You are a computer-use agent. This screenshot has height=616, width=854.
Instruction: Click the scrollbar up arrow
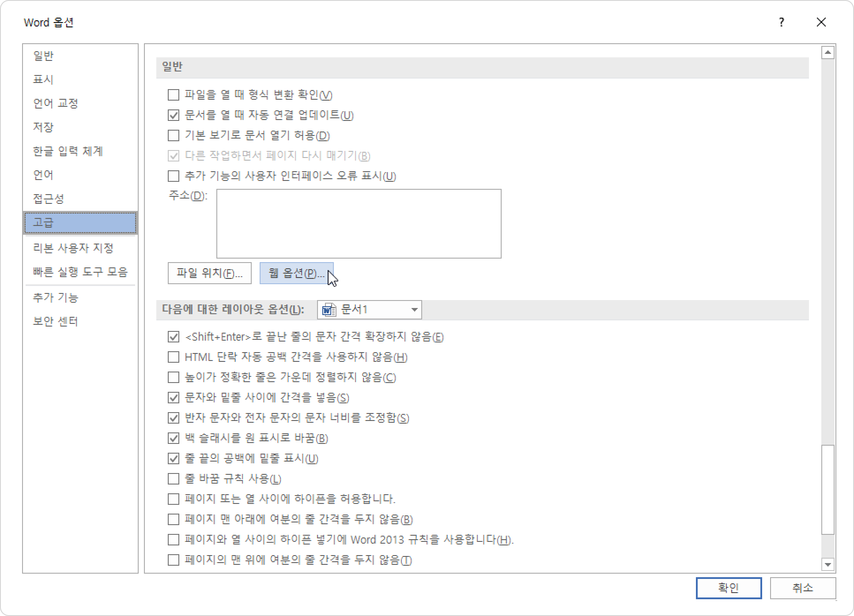pos(828,53)
